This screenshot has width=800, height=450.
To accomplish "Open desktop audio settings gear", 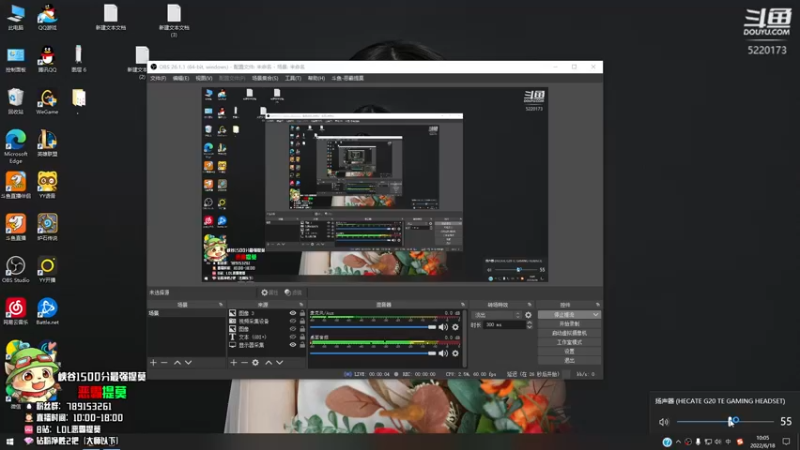I will 455,353.
